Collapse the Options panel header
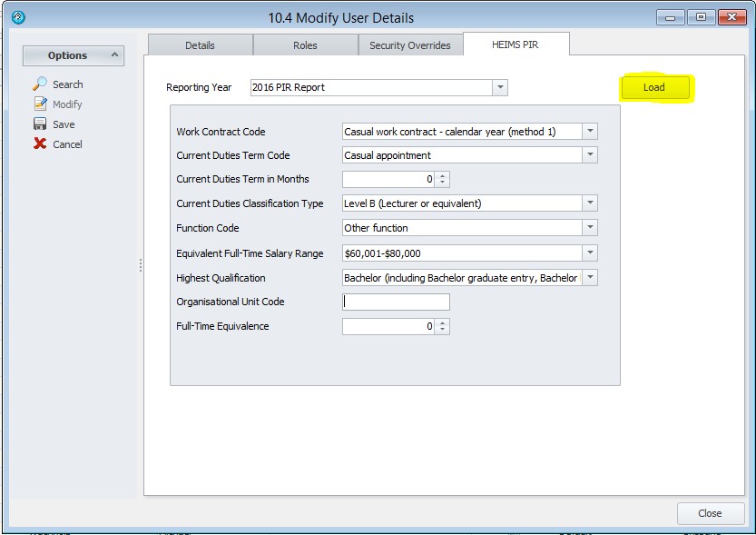 click(x=115, y=55)
